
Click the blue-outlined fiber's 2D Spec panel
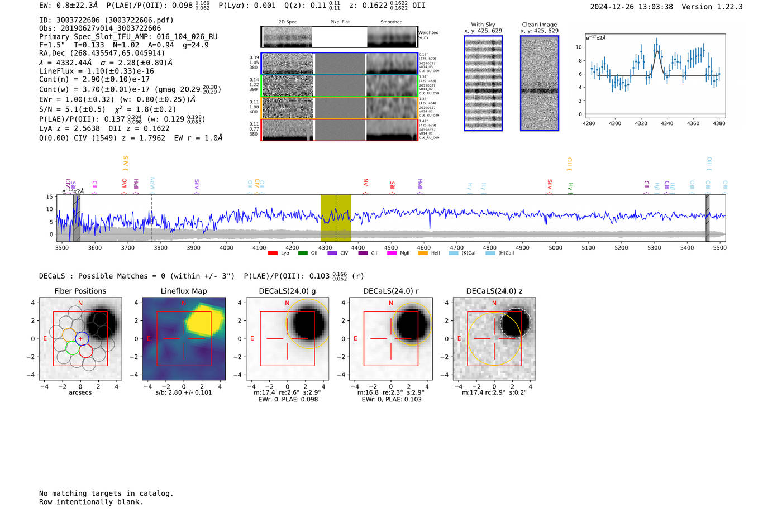[287, 64]
